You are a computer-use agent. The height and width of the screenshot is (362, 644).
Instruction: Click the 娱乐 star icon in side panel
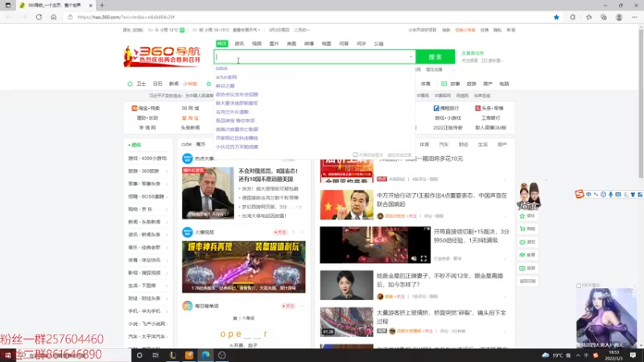pyautogui.click(x=522, y=216)
